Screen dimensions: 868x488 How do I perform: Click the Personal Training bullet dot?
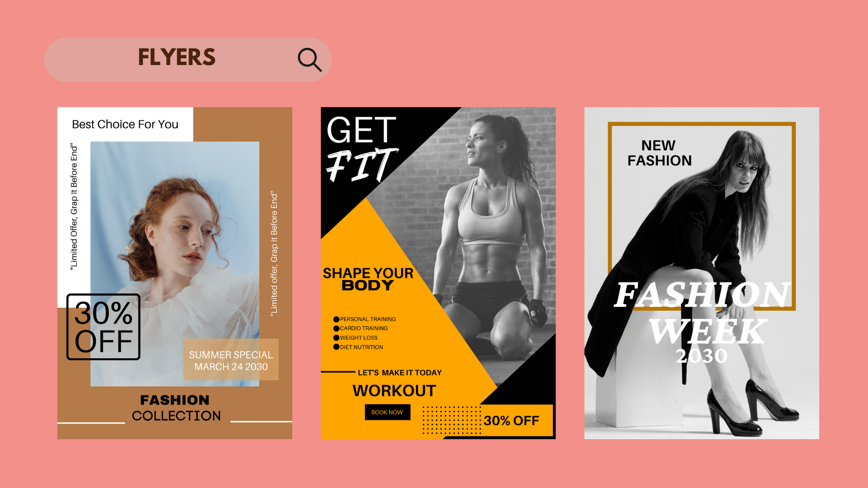(336, 319)
